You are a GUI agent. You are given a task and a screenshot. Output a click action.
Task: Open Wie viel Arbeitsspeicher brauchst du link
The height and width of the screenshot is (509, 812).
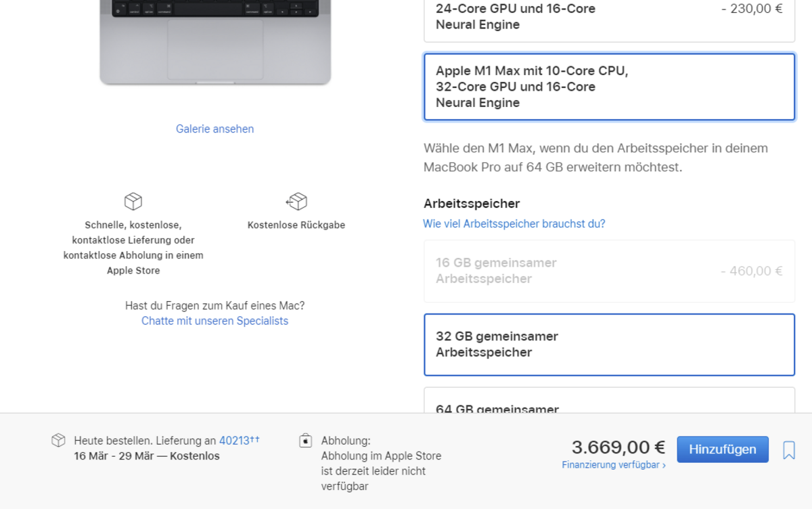click(x=514, y=223)
